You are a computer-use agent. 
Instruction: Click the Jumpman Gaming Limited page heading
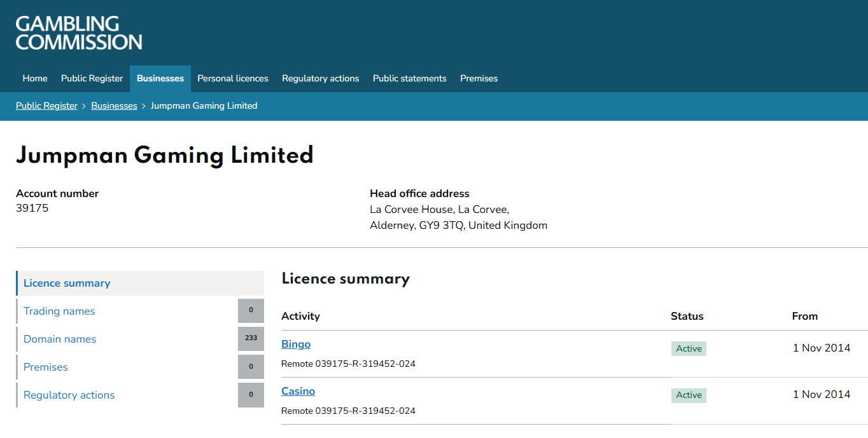pyautogui.click(x=165, y=155)
